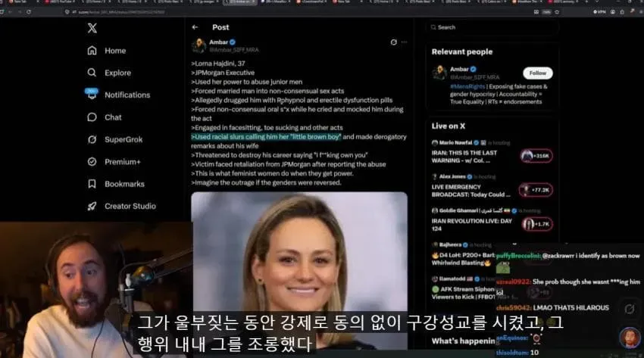
Task: Click the 'Relevant people' heading
Action: click(462, 51)
